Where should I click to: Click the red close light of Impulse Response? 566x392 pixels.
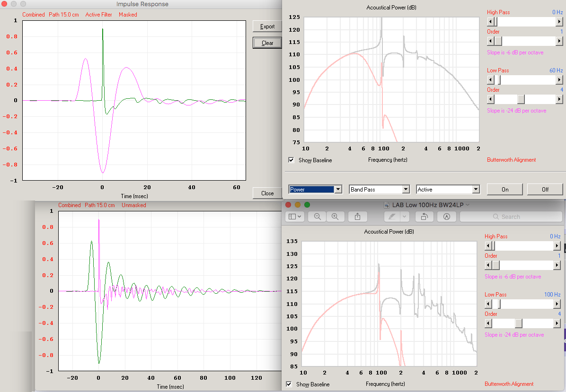[x=4, y=4]
